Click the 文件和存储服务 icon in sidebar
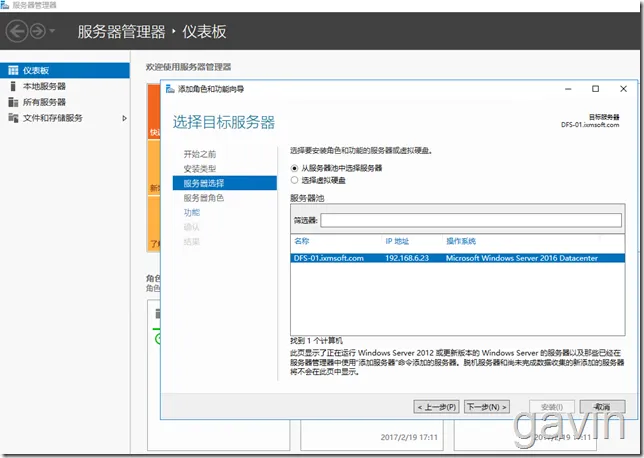Image resolution: width=644 pixels, height=458 pixels. pos(13,118)
